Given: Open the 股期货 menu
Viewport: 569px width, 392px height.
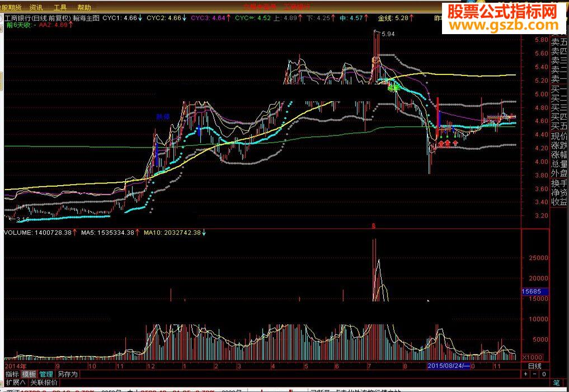Looking at the screenshot, I should [10, 7].
